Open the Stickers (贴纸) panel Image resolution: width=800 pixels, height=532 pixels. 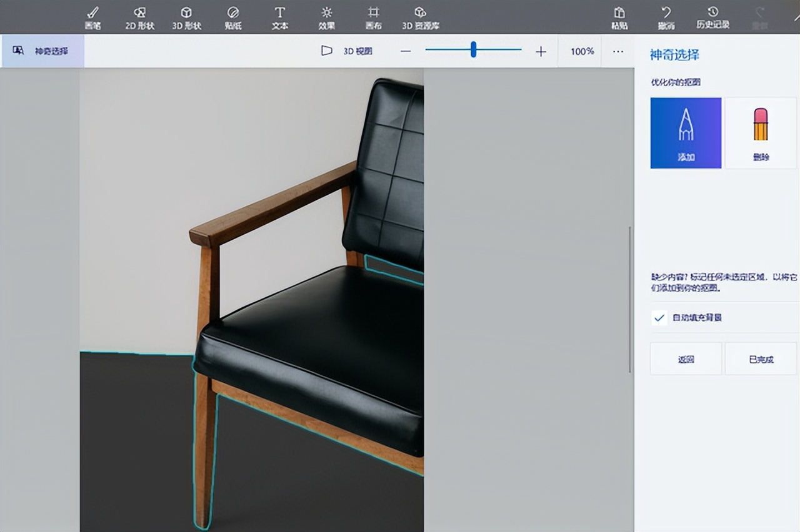[233, 17]
